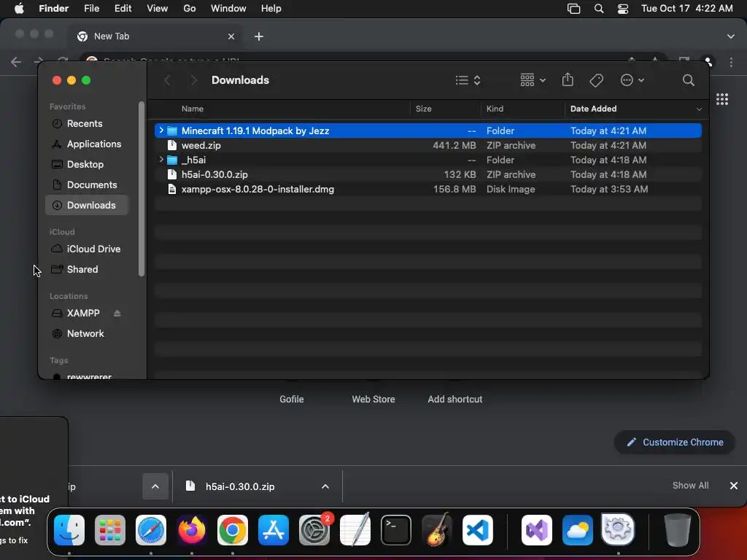This screenshot has width=747, height=560.
Task: Select the weed.zip file
Action: click(427, 145)
